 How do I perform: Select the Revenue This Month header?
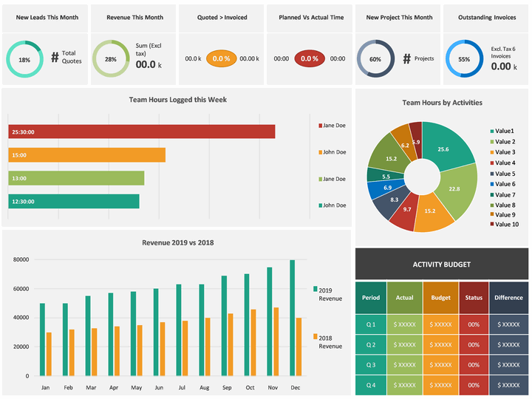click(x=134, y=17)
